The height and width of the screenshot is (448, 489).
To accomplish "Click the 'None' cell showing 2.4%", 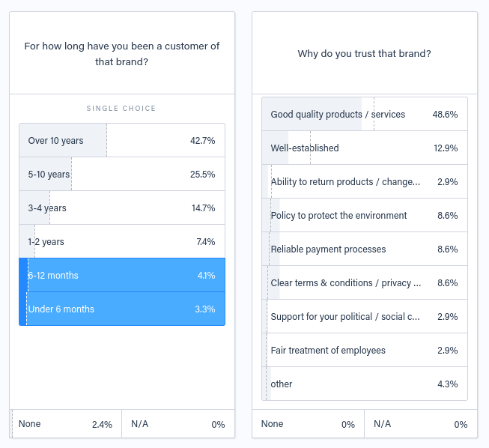I will [65, 424].
